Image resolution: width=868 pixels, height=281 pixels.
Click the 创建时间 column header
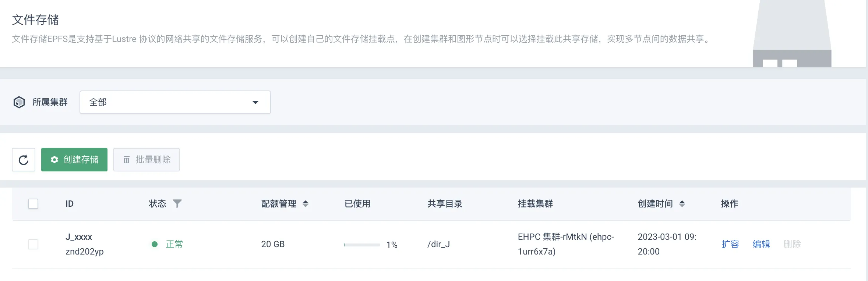(655, 204)
